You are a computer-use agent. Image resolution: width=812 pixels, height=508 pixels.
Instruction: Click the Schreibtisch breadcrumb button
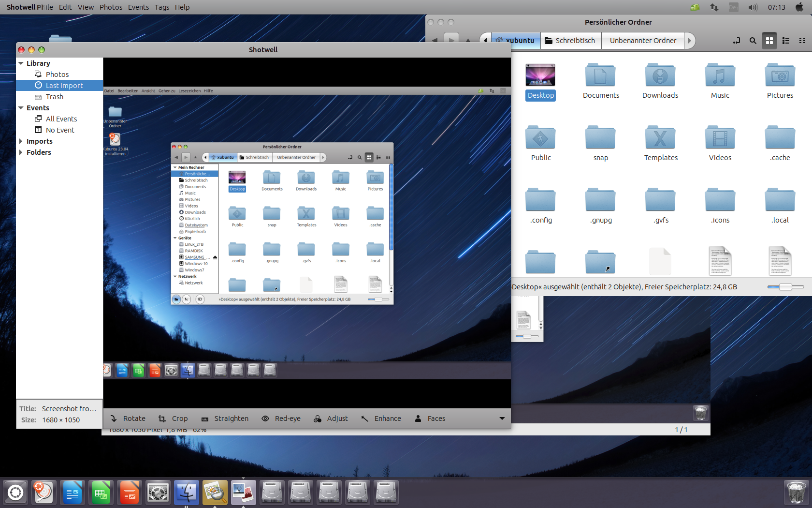[570, 41]
